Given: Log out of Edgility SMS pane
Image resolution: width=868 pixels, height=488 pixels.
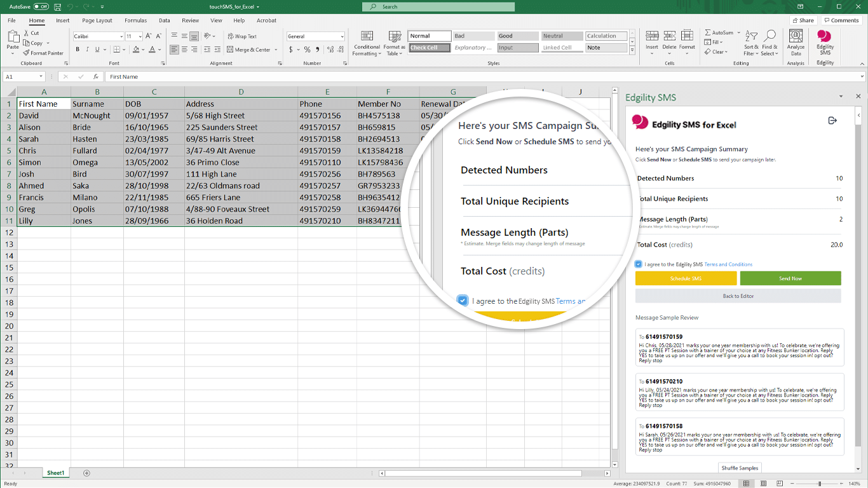Looking at the screenshot, I should pos(832,121).
